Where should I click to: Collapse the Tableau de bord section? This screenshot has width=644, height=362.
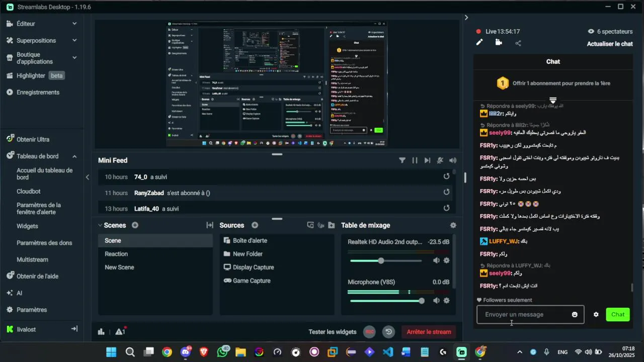pyautogui.click(x=74, y=156)
